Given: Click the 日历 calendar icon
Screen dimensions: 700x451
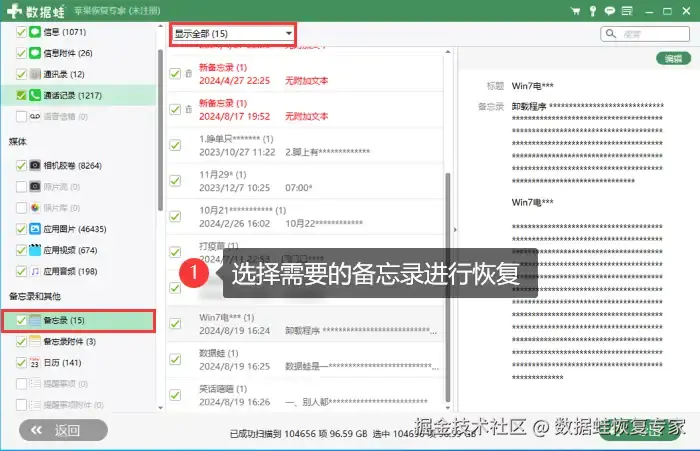Looking at the screenshot, I should pos(35,362).
